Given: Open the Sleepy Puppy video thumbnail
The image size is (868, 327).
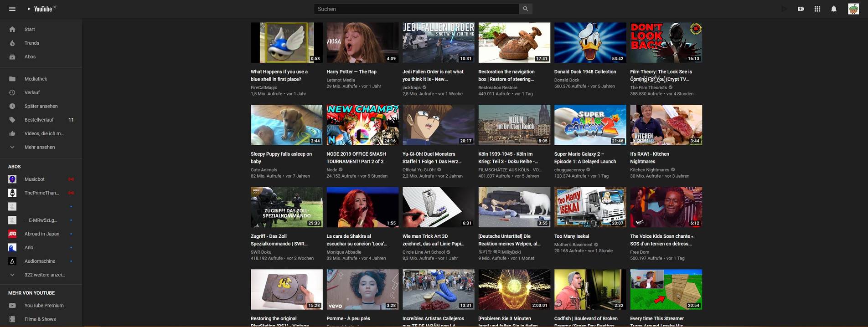Looking at the screenshot, I should [286, 125].
